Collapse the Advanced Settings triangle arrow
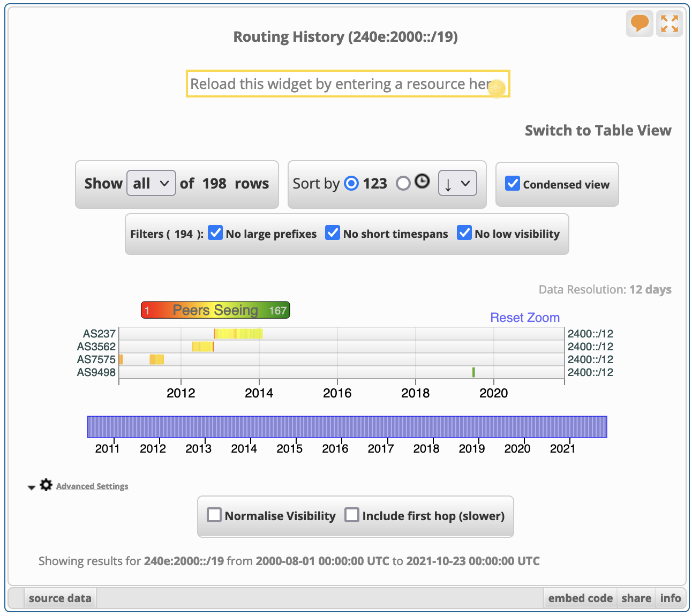 point(32,487)
